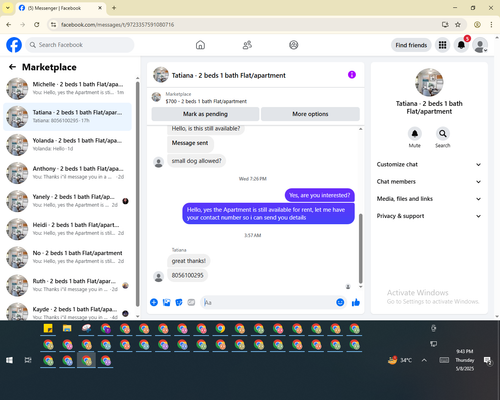Click the Chrome address bar URL
Screen dimensions: 500x400
pos(117,25)
